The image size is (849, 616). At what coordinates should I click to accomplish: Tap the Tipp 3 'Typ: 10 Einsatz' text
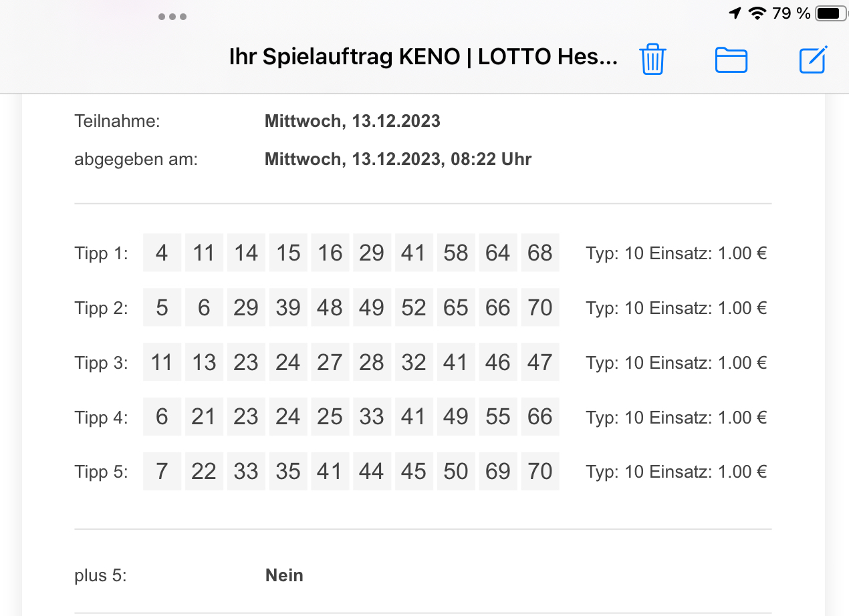[648, 363]
